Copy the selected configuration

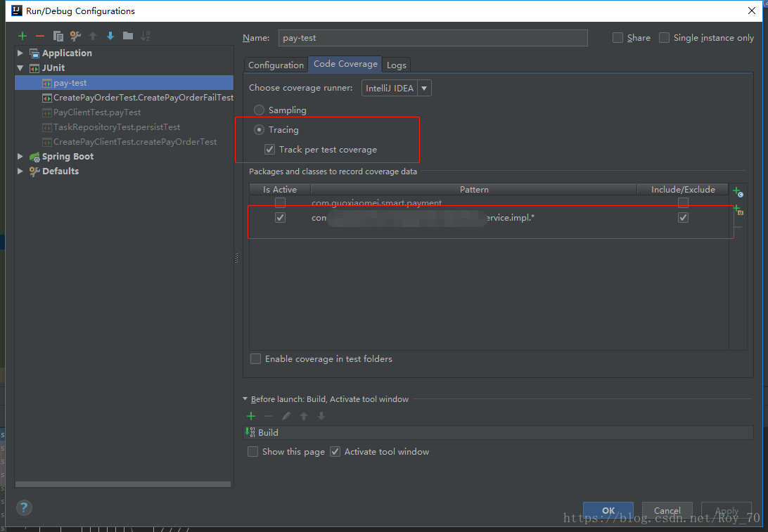point(58,36)
